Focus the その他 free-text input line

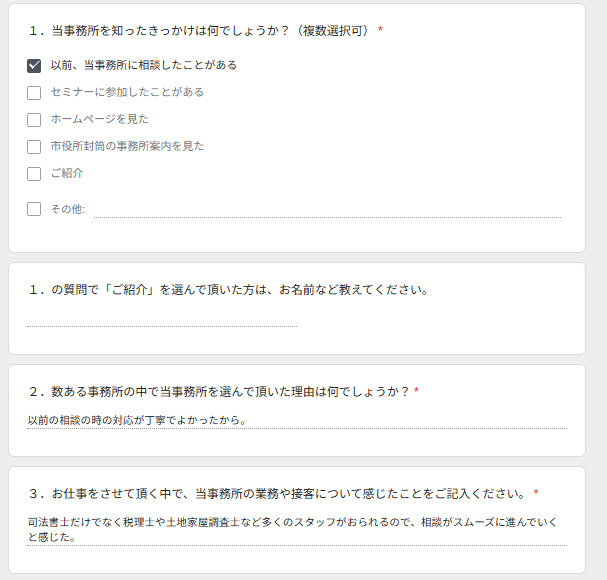click(328, 211)
